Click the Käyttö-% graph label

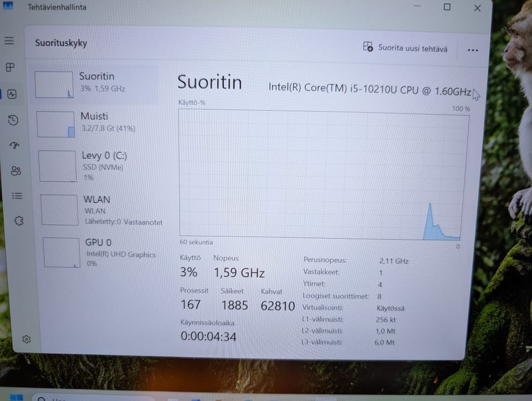[x=192, y=102]
